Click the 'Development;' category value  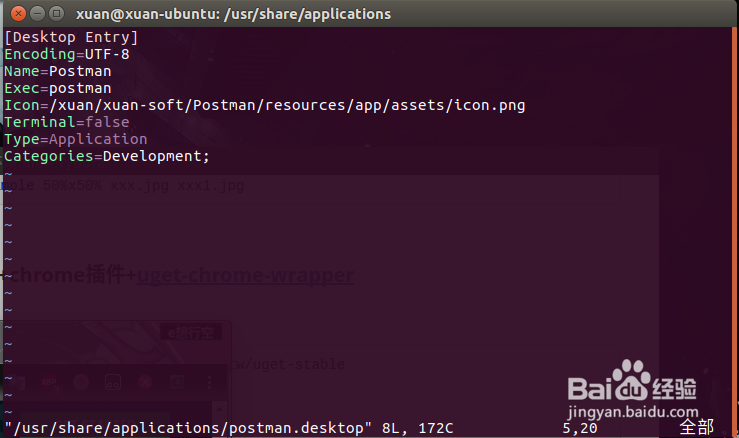tap(156, 156)
